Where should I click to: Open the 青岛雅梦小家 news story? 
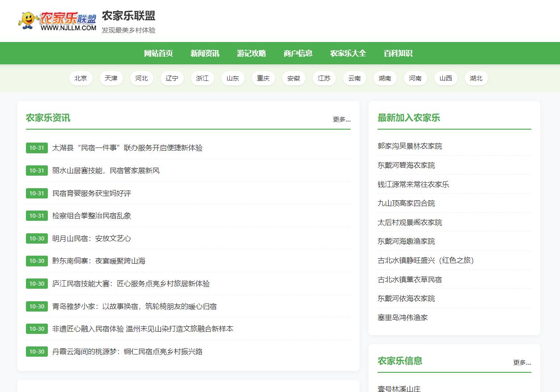click(134, 306)
